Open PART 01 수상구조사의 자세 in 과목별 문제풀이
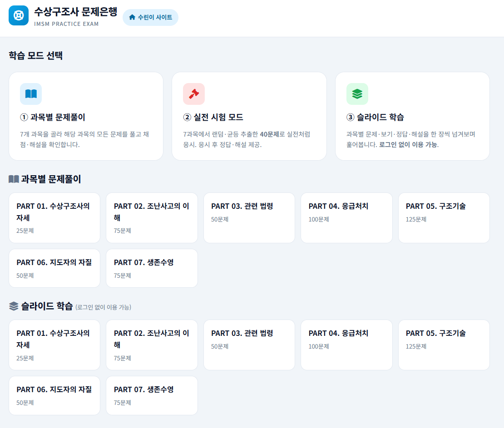This screenshot has width=504, height=428. (54, 218)
